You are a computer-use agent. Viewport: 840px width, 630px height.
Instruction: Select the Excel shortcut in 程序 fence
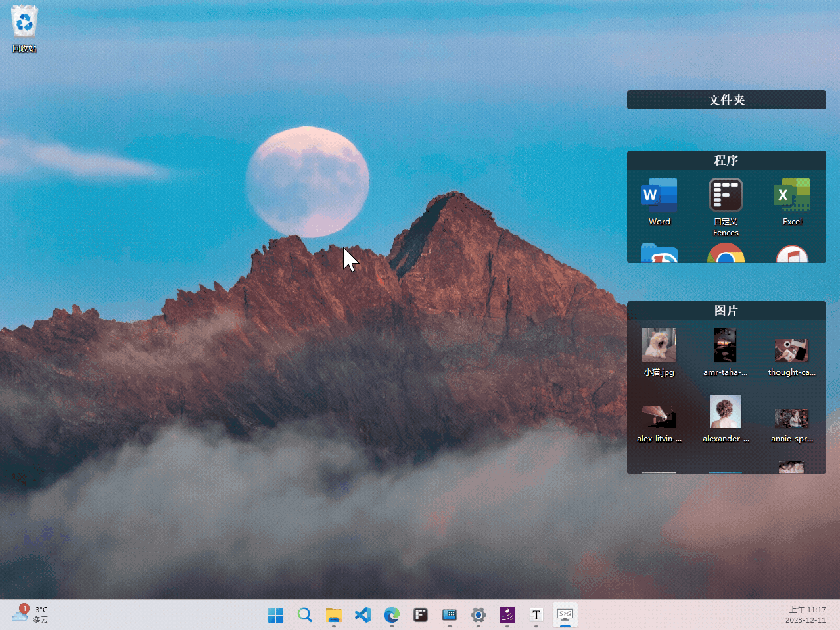(792, 202)
